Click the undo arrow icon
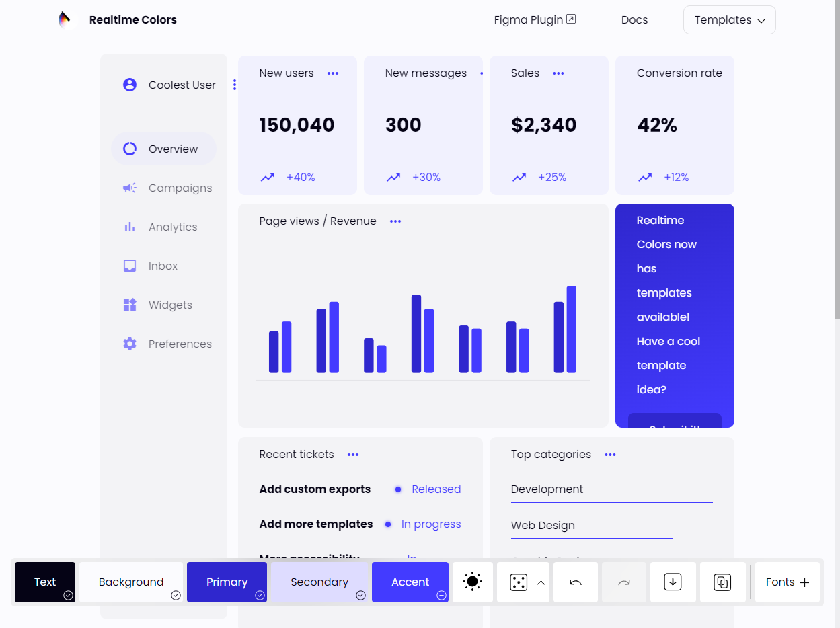Viewport: 840px width, 628px height. [576, 582]
